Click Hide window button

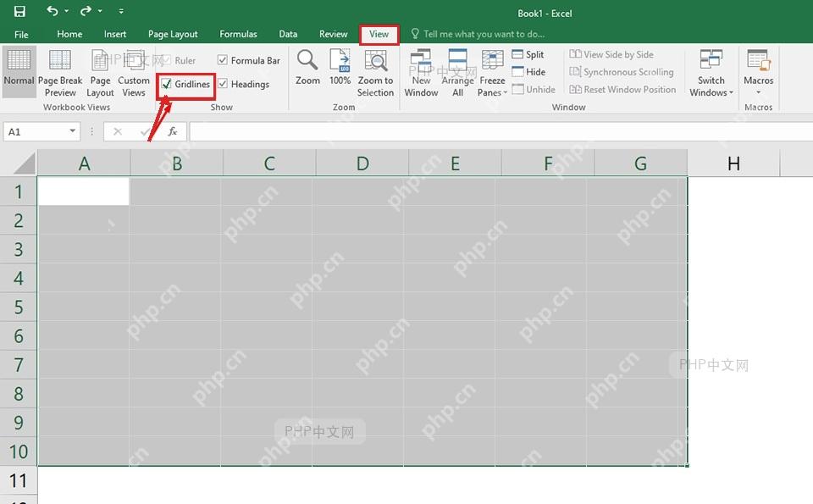[528, 72]
